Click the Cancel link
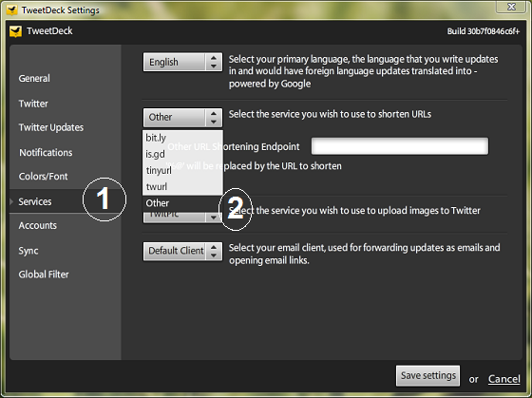 click(x=503, y=379)
